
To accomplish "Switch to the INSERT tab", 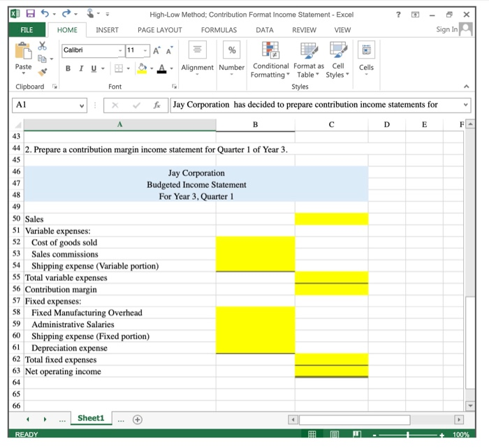I will click(107, 30).
